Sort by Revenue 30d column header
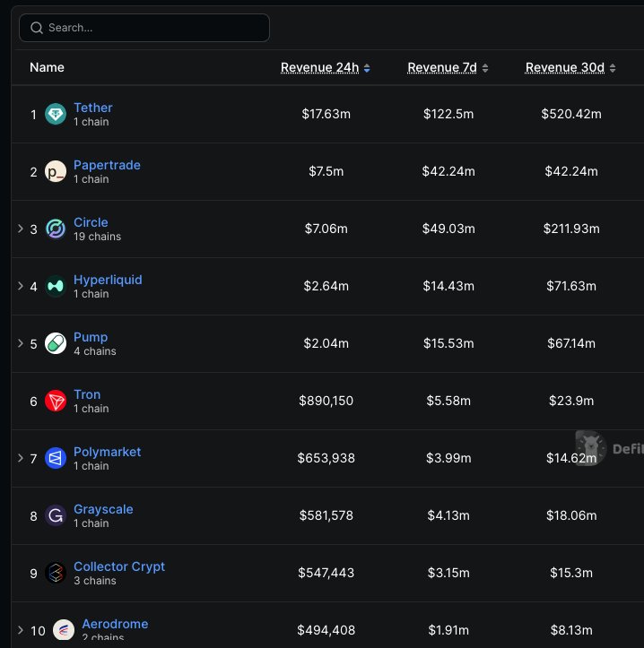This screenshot has width=644, height=648. [x=565, y=67]
